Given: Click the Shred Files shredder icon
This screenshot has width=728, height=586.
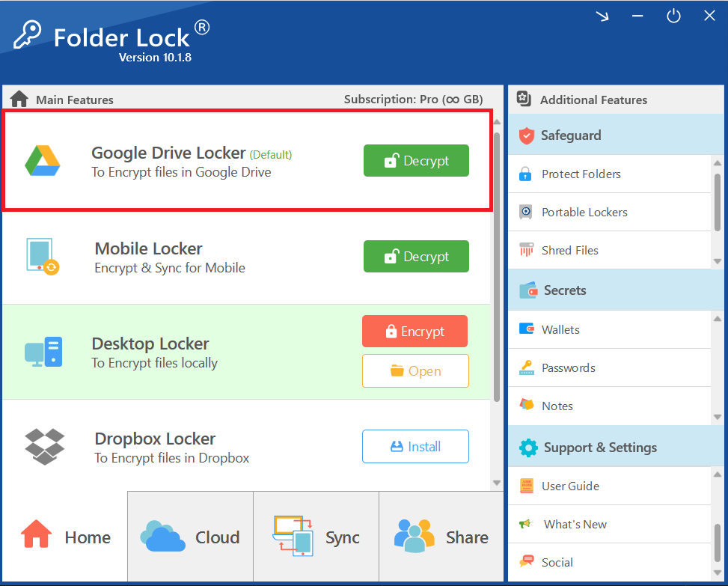Looking at the screenshot, I should pos(527,250).
